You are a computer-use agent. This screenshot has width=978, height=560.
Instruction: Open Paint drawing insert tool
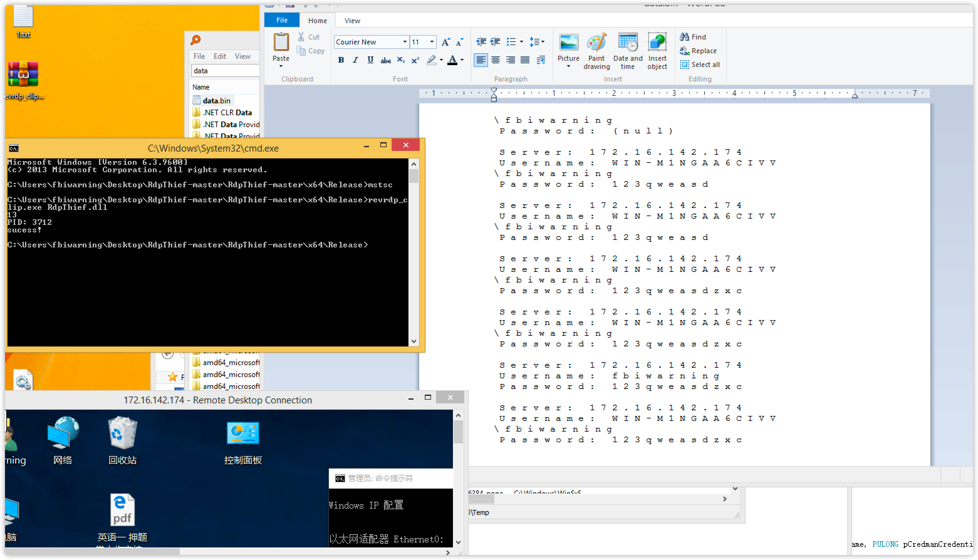coord(596,43)
